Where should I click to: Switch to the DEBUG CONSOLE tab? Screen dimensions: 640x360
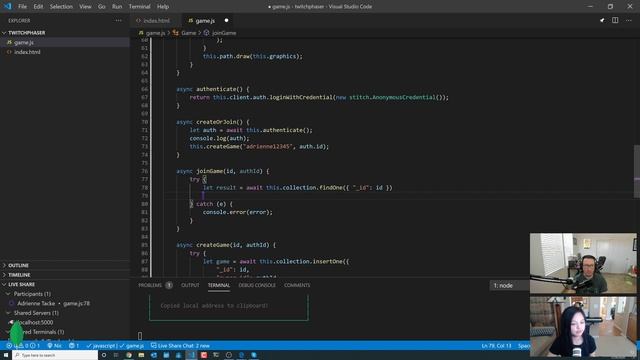click(257, 285)
